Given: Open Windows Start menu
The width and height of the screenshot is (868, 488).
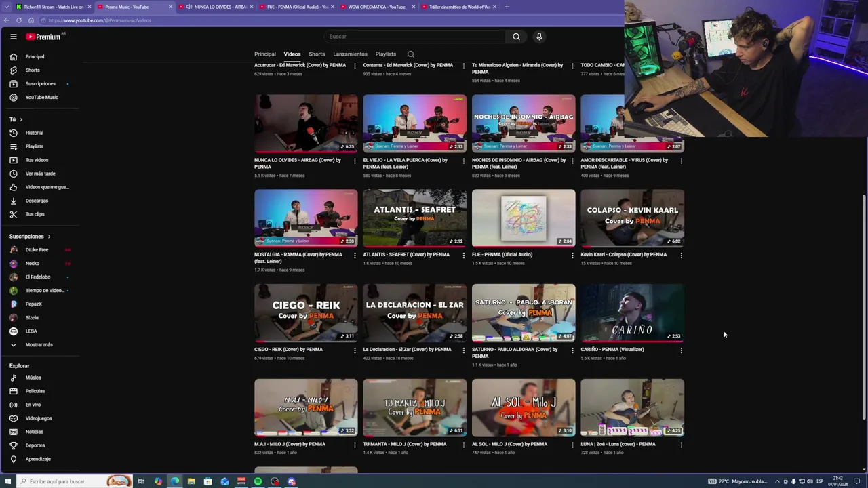Looking at the screenshot, I should tap(8, 481).
